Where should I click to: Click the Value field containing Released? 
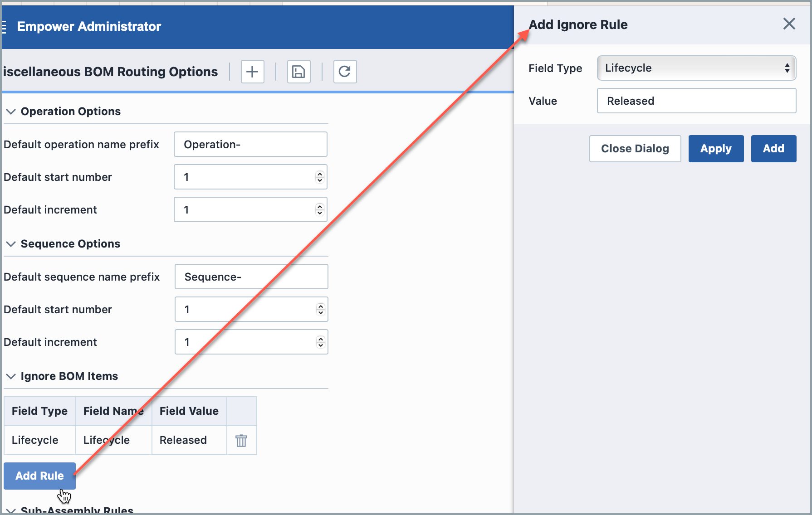tap(696, 101)
